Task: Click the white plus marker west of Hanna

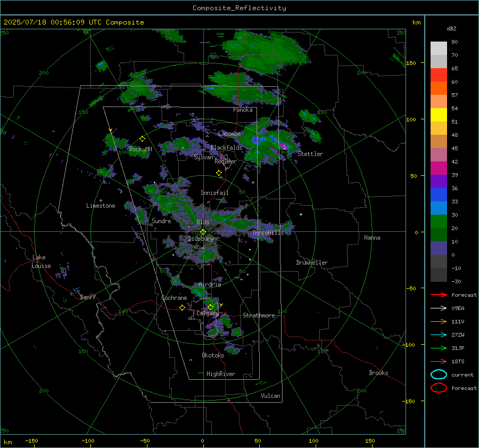Action: point(301,214)
